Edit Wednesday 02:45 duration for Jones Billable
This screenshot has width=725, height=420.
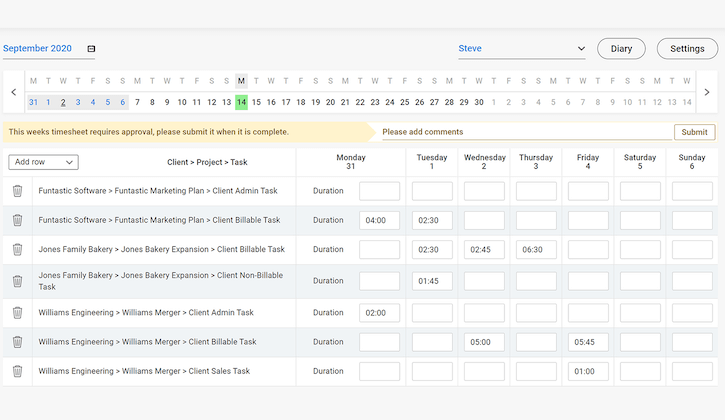[x=484, y=249]
